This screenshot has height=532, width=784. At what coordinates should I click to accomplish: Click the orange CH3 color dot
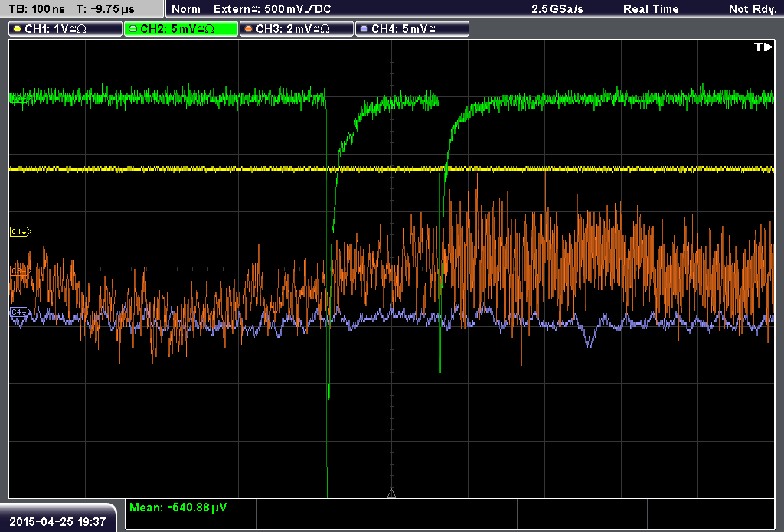(x=249, y=29)
